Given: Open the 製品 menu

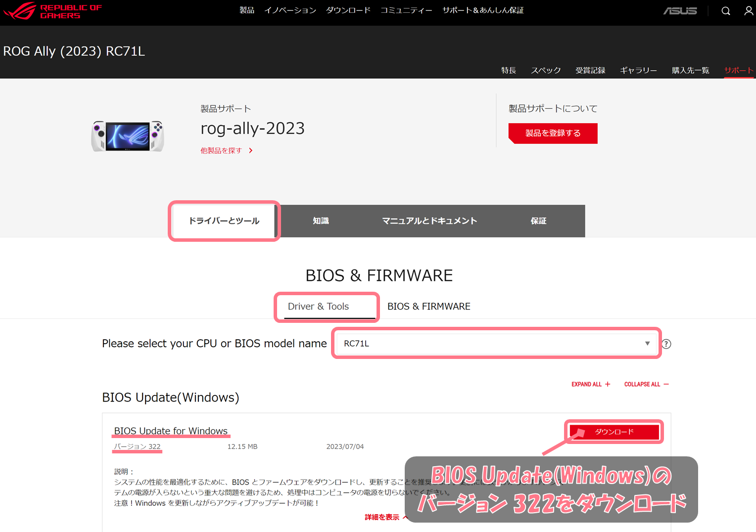Looking at the screenshot, I should coord(247,10).
